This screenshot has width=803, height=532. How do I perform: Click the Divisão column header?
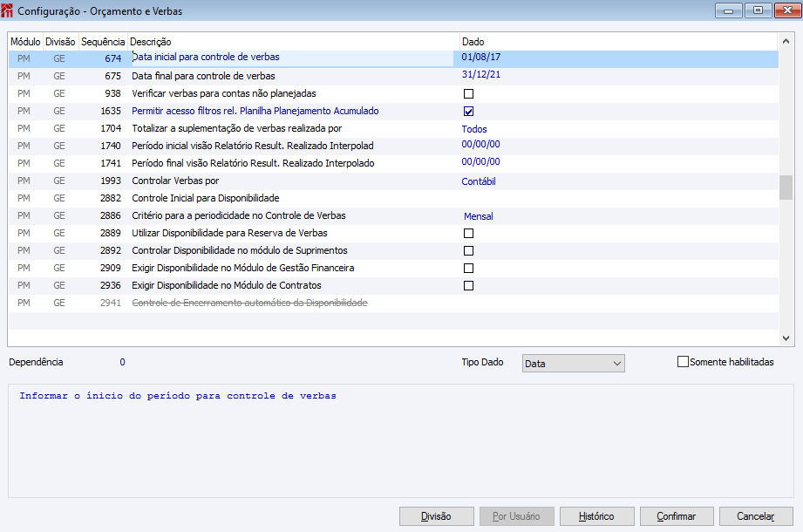point(60,42)
